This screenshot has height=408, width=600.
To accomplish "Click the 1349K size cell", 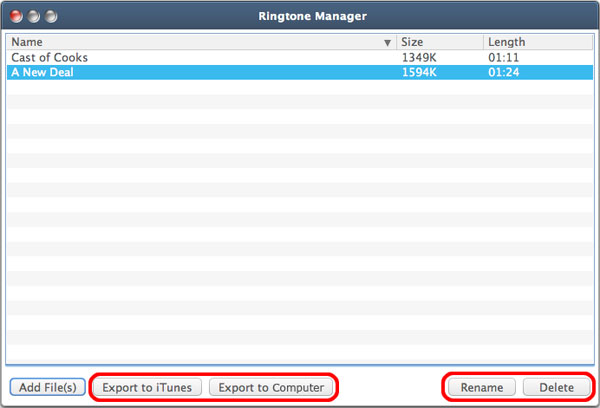I will pos(419,58).
